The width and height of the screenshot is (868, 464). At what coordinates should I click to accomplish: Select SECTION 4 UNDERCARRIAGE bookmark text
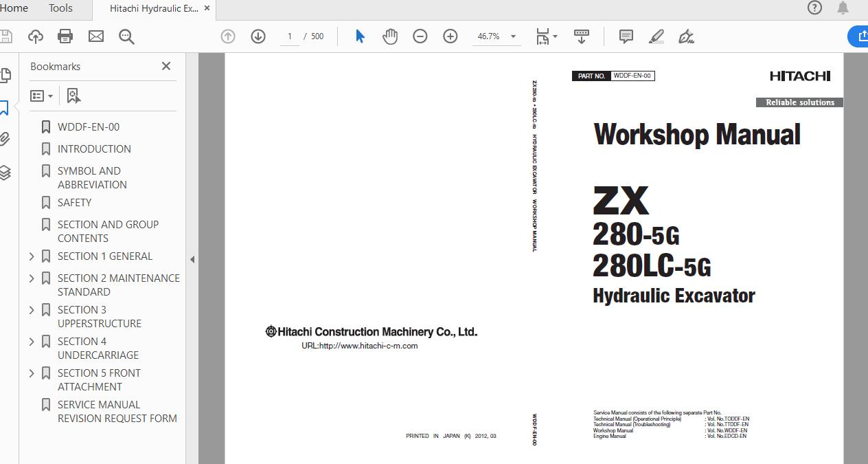pos(98,349)
